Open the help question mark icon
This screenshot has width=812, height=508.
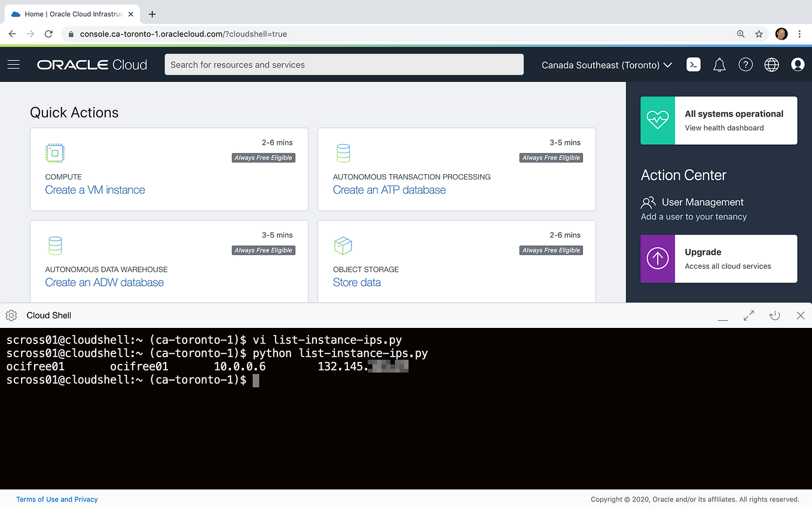tap(746, 65)
